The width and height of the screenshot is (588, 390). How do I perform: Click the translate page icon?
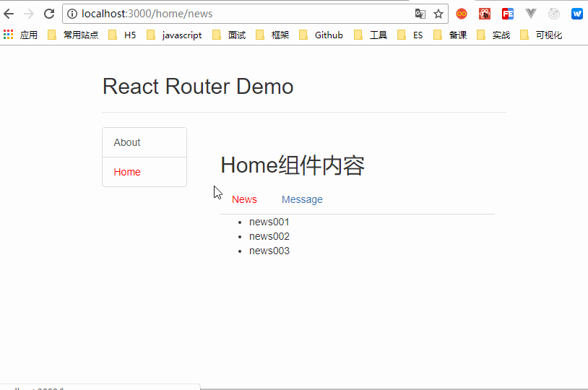[420, 14]
